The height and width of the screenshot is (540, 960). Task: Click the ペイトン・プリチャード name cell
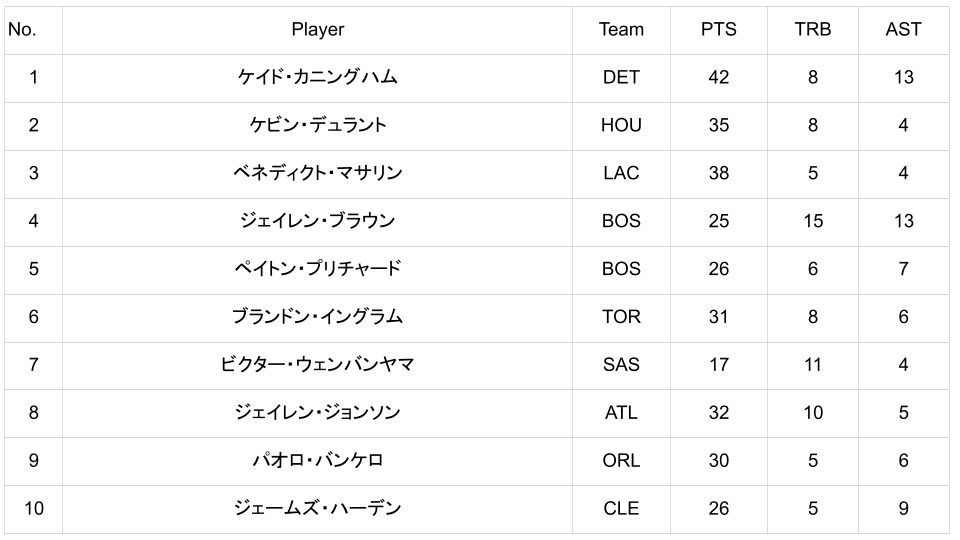coord(317,269)
